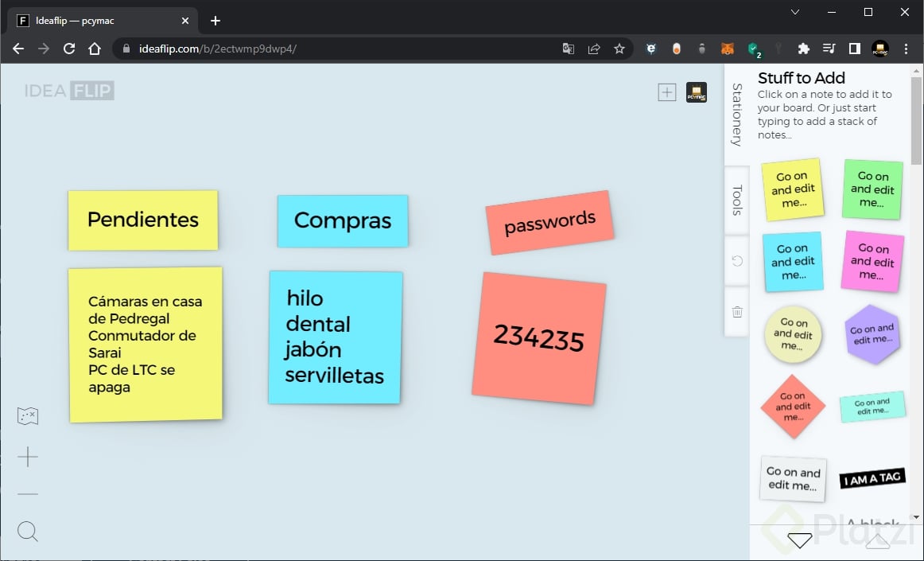Open the Chrome three-dot menu

(906, 49)
